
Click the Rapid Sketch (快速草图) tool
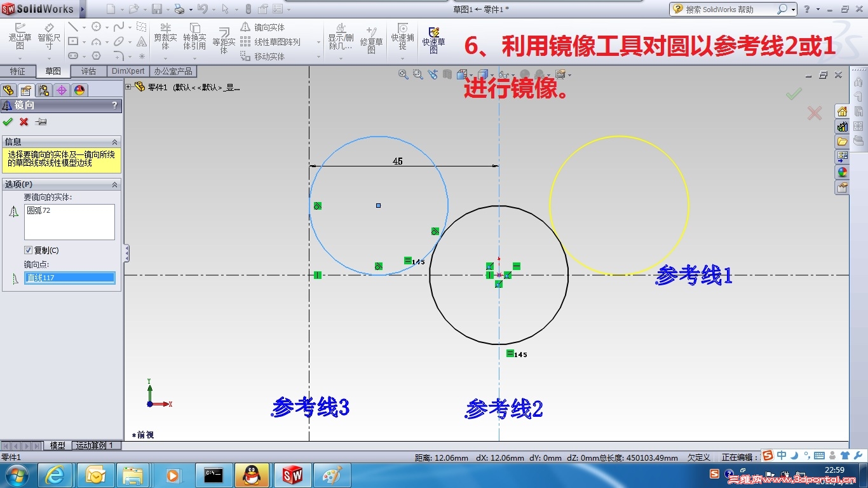pyautogui.click(x=434, y=40)
